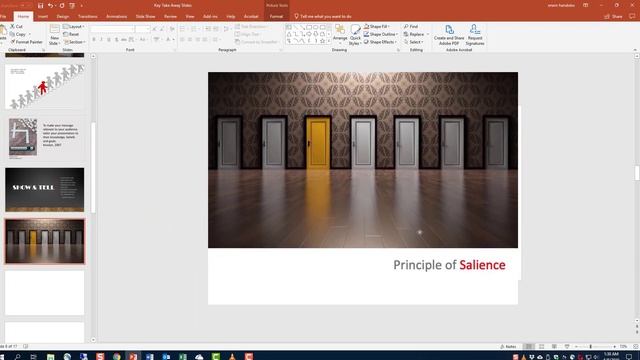Save the presentation from the quick access toolbar

point(40,6)
